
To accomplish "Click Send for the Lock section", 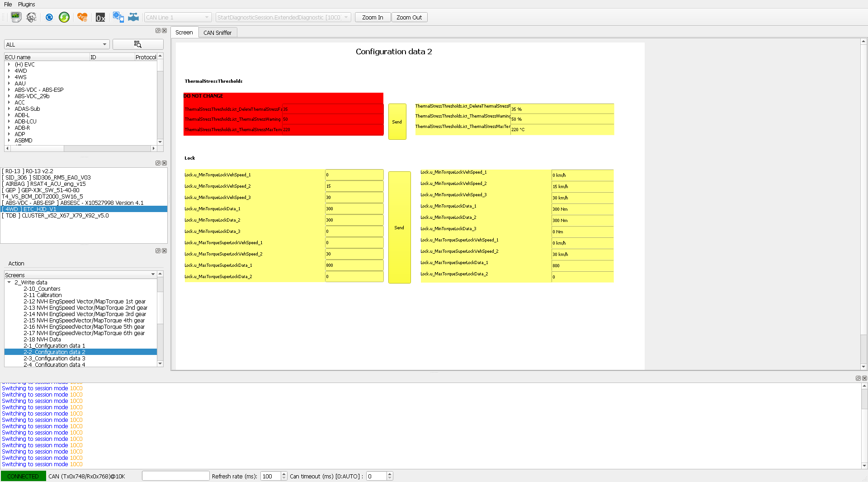I will [399, 227].
